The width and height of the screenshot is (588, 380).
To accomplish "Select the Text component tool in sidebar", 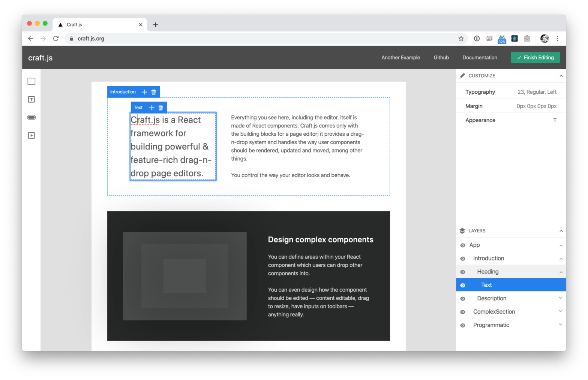I will (x=31, y=99).
